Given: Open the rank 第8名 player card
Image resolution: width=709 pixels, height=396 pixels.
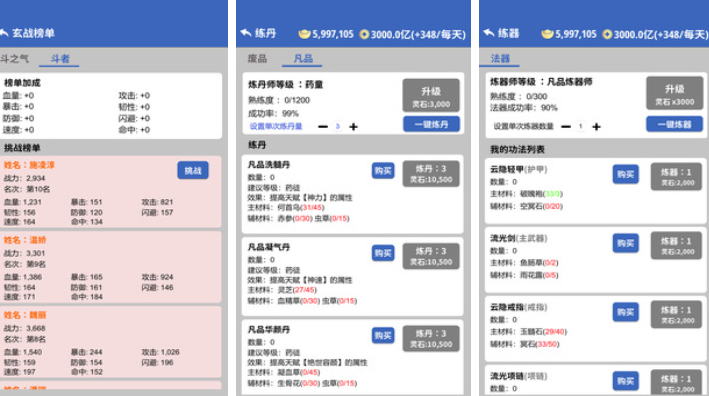Looking at the screenshot, I should [x=110, y=342].
